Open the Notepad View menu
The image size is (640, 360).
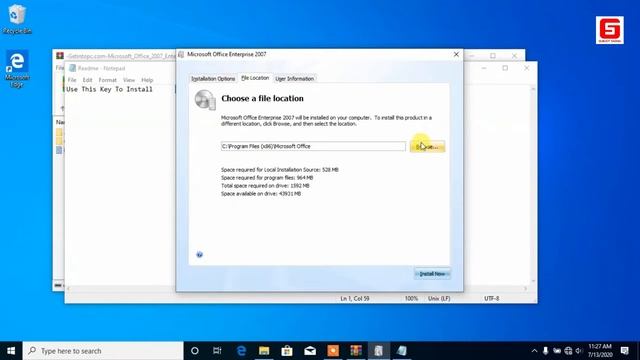tap(129, 80)
